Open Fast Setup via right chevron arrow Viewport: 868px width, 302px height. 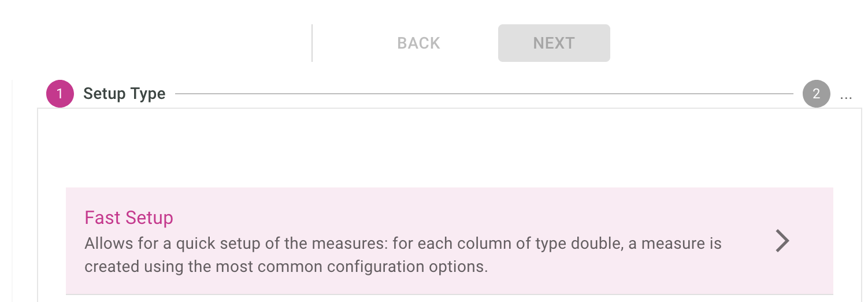782,241
